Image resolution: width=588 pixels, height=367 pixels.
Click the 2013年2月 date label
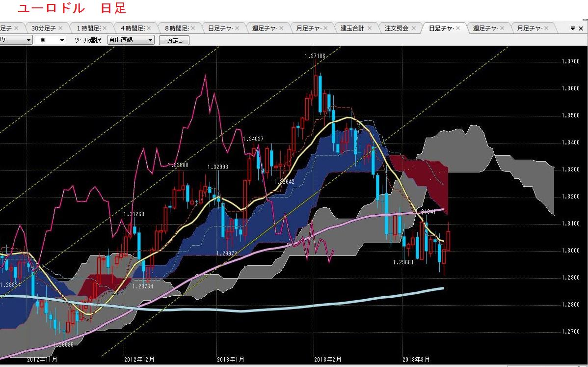click(328, 360)
